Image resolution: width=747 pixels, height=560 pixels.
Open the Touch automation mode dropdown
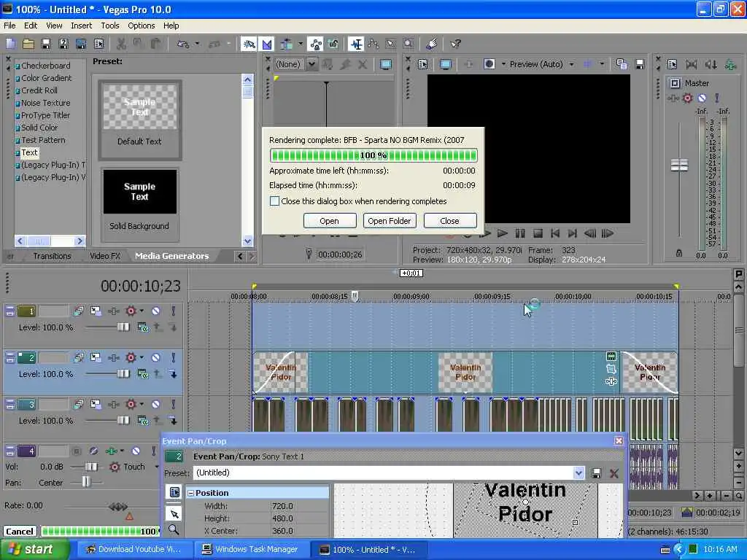157,467
